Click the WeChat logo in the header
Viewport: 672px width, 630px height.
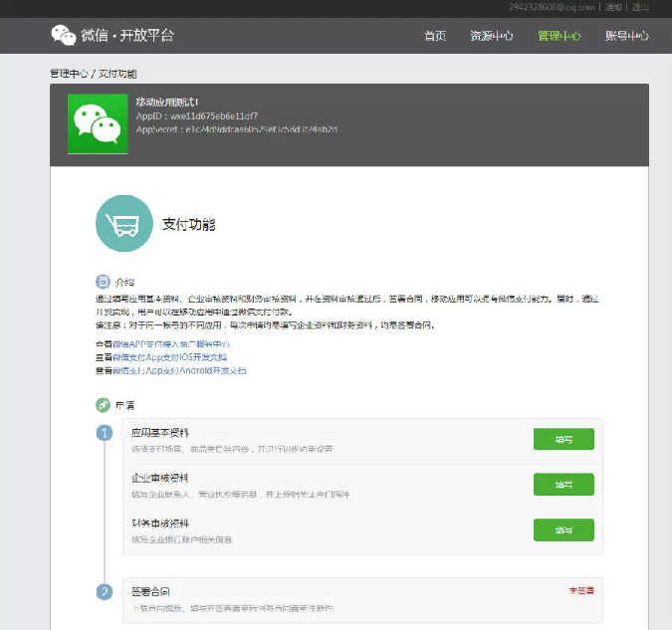(64, 35)
